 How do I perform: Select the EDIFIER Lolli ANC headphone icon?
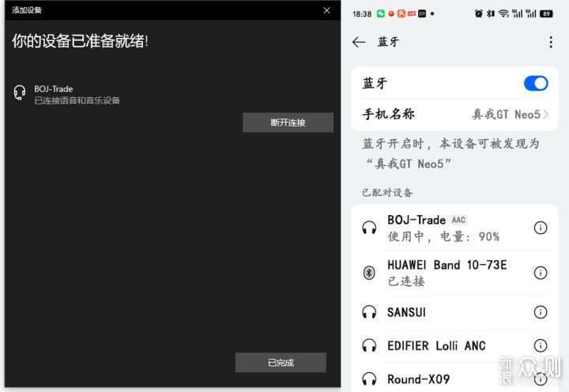tap(369, 345)
